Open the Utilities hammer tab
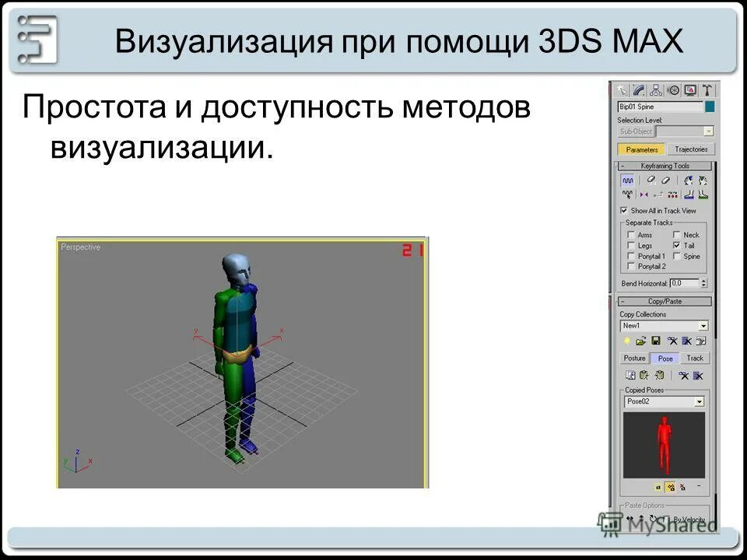This screenshot has width=747, height=560. [x=707, y=90]
